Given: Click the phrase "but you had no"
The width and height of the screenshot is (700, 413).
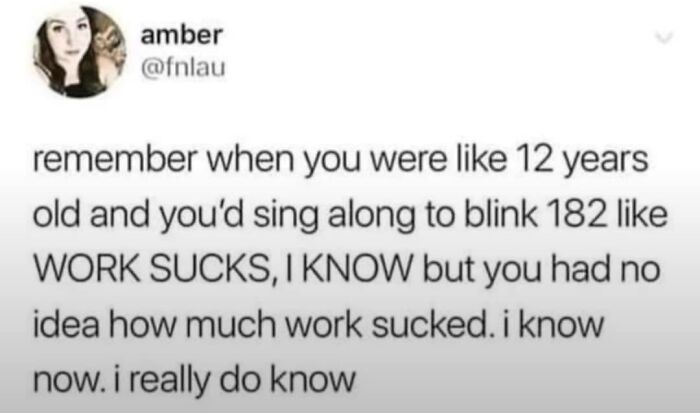Looking at the screenshot, I should click(542, 271).
